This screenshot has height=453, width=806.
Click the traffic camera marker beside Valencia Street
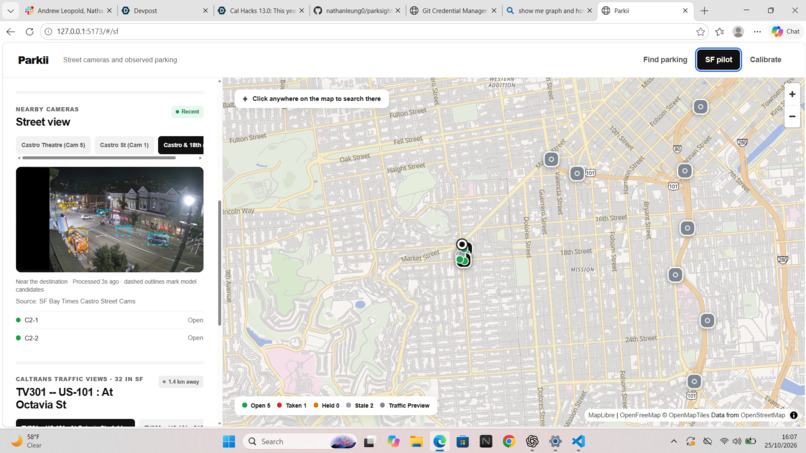click(x=551, y=159)
